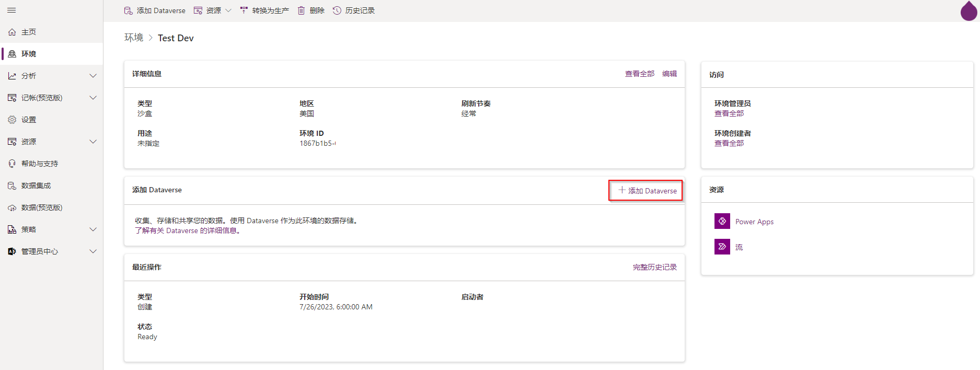Select 环境 in the navigation menu

(x=29, y=54)
